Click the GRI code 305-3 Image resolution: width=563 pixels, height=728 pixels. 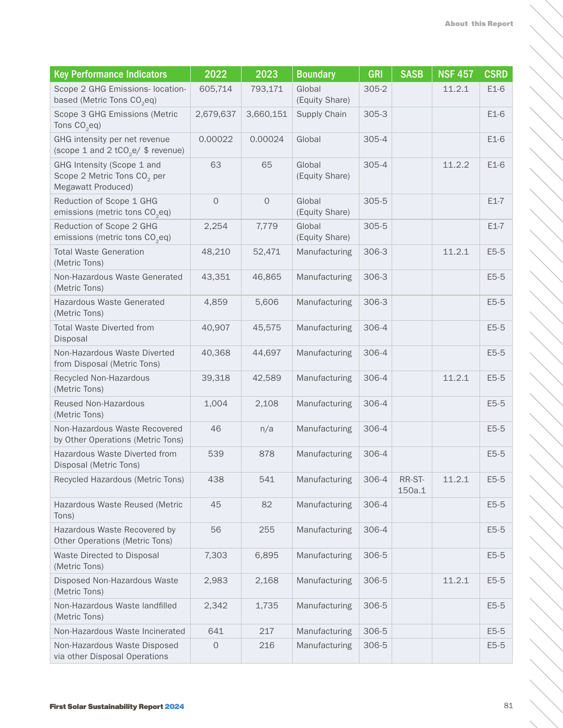[375, 114]
